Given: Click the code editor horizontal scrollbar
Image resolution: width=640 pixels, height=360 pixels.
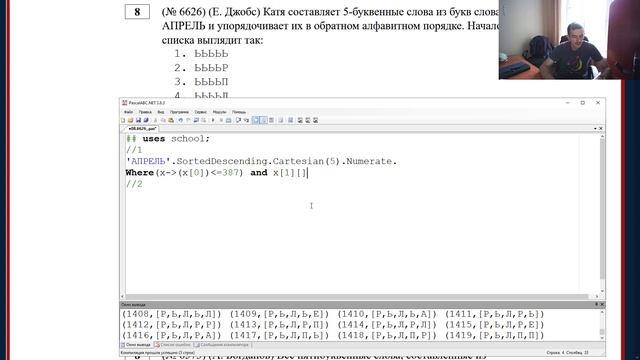Looking at the screenshot, I should coord(359,297).
